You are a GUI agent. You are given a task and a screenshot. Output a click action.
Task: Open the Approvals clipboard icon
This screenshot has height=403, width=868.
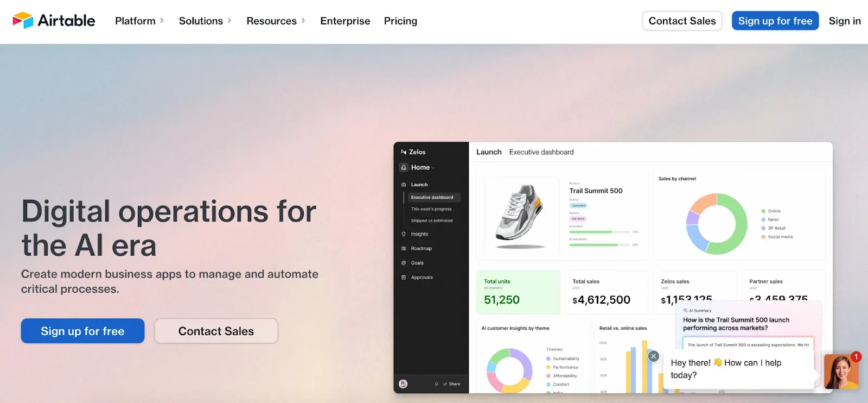[404, 277]
